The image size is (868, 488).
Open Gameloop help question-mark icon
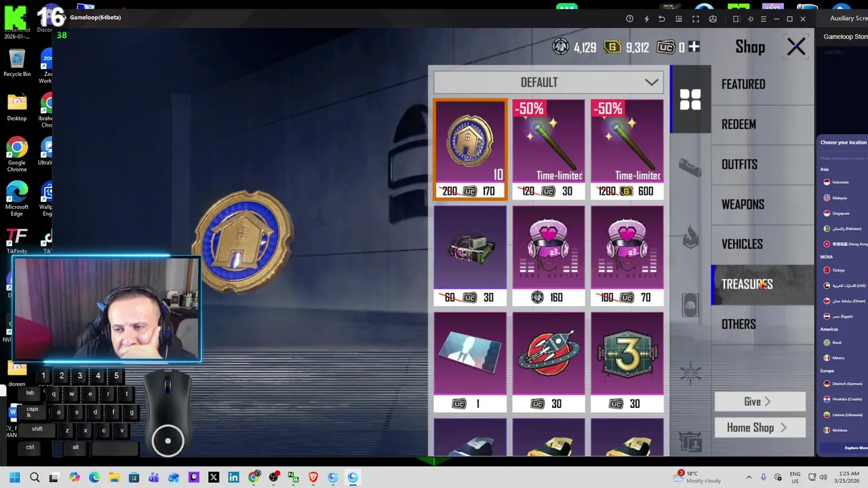(629, 19)
